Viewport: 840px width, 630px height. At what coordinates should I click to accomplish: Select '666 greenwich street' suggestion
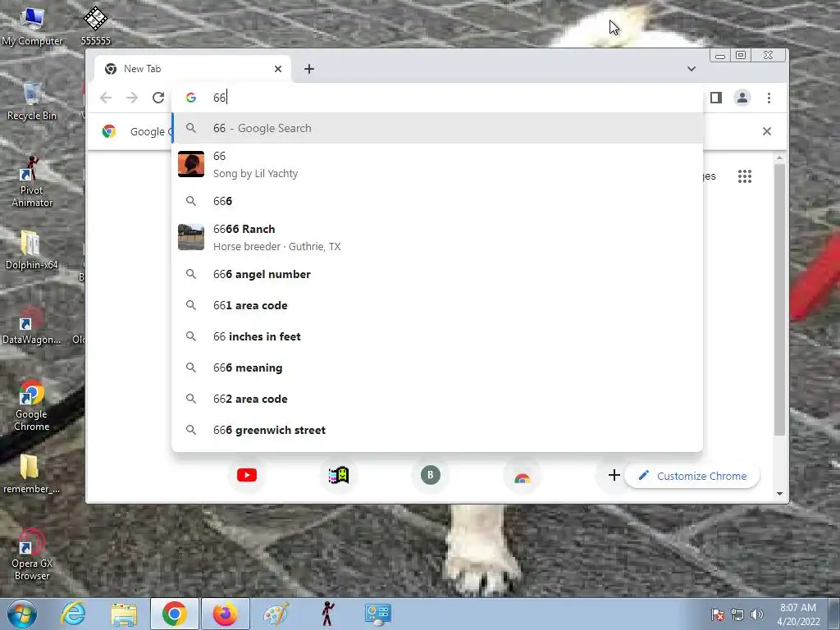pyautogui.click(x=437, y=430)
